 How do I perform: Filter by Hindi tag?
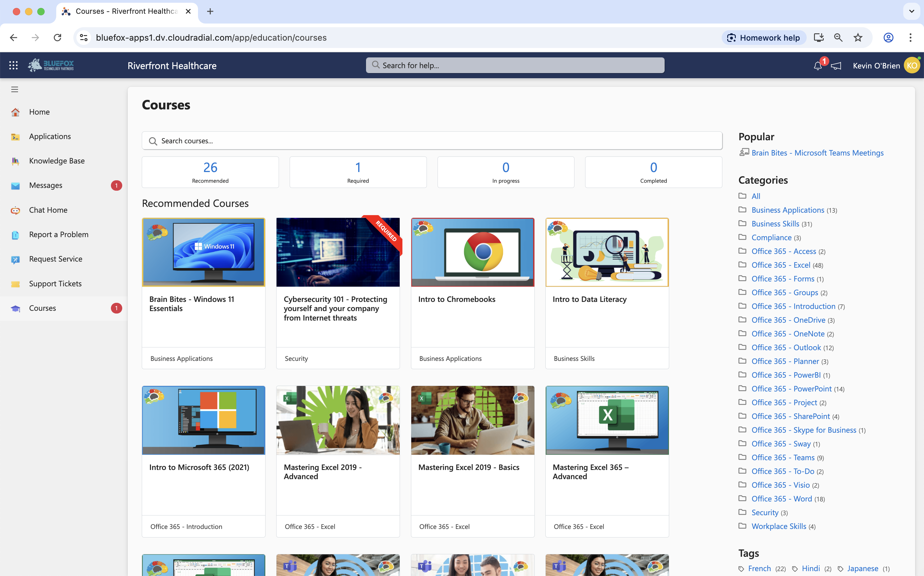coord(811,568)
